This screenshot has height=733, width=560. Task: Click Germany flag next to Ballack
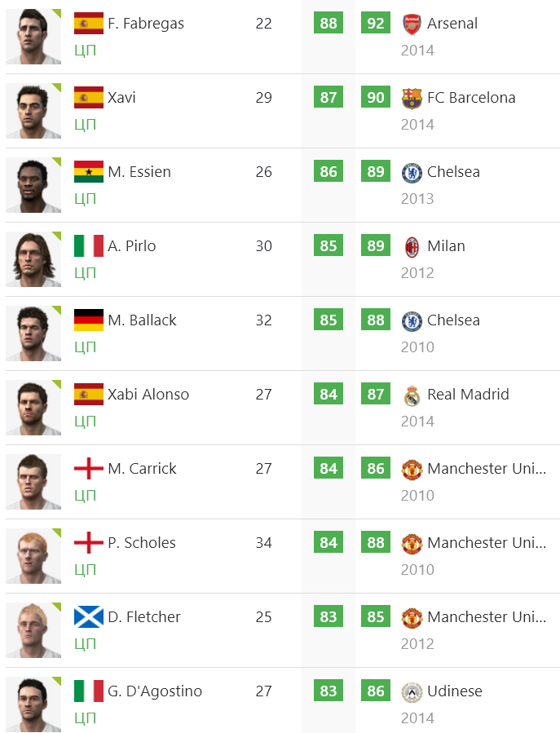coord(88,320)
